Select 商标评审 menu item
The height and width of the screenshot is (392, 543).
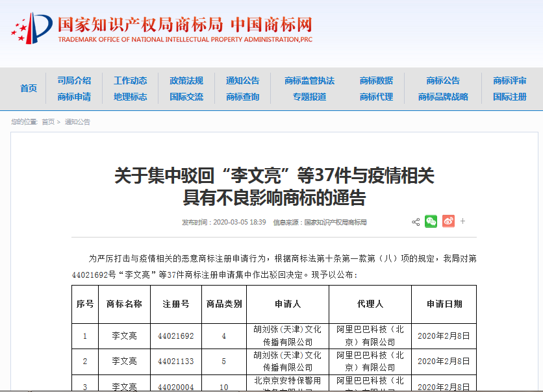510,80
